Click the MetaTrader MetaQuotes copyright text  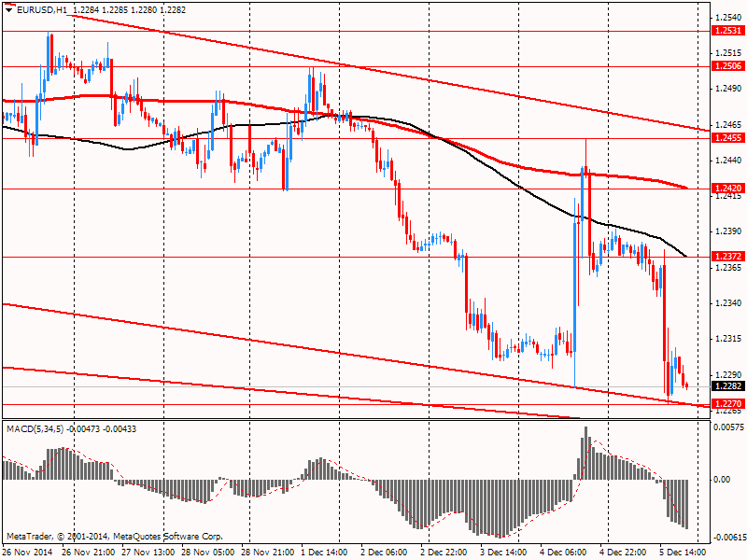click(114, 537)
